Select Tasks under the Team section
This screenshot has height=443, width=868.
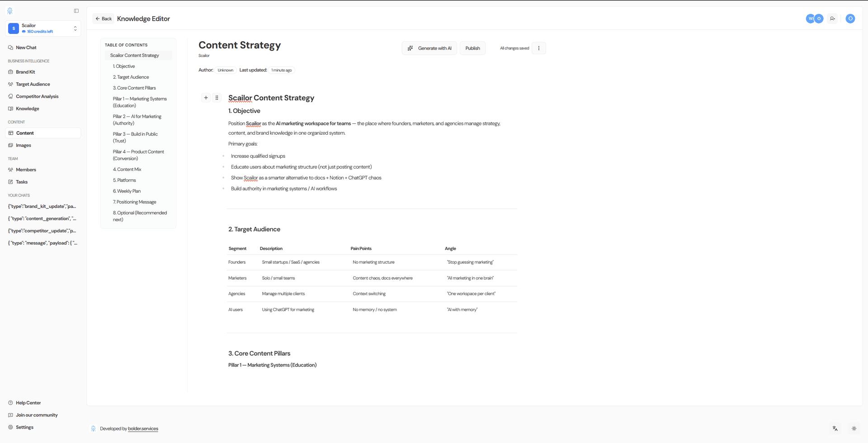tap(22, 182)
